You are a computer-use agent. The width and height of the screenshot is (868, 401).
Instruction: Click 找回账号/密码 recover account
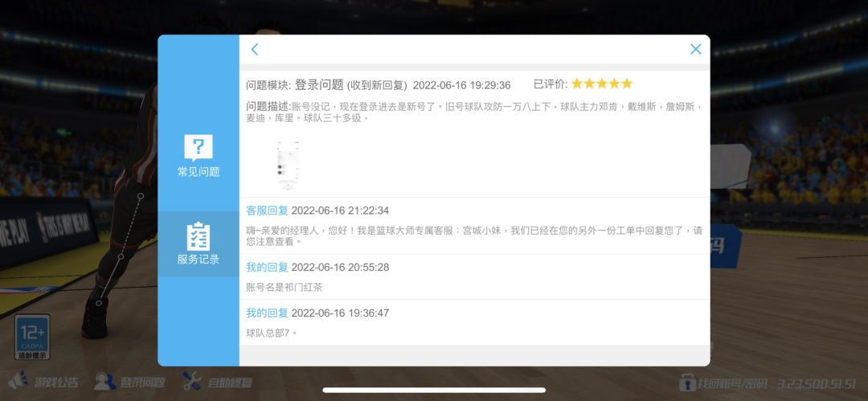(x=725, y=383)
